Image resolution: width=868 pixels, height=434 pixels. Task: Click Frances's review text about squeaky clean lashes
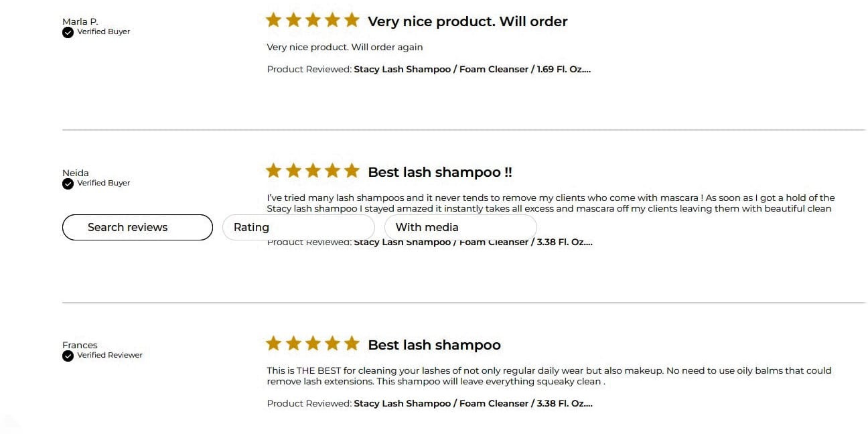tap(549, 376)
